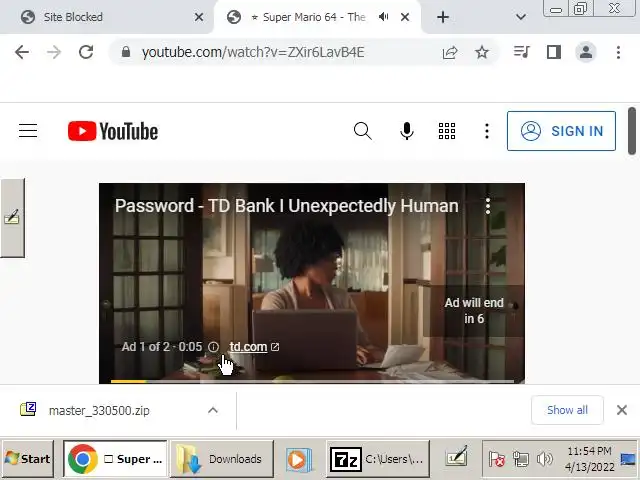
Task: Switch to Chrome Super taskbar button
Action: pos(115,459)
